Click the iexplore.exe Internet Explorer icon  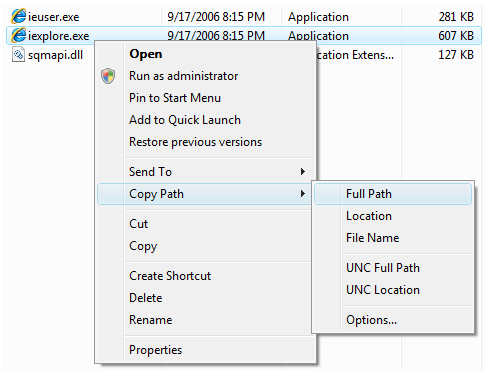18,35
